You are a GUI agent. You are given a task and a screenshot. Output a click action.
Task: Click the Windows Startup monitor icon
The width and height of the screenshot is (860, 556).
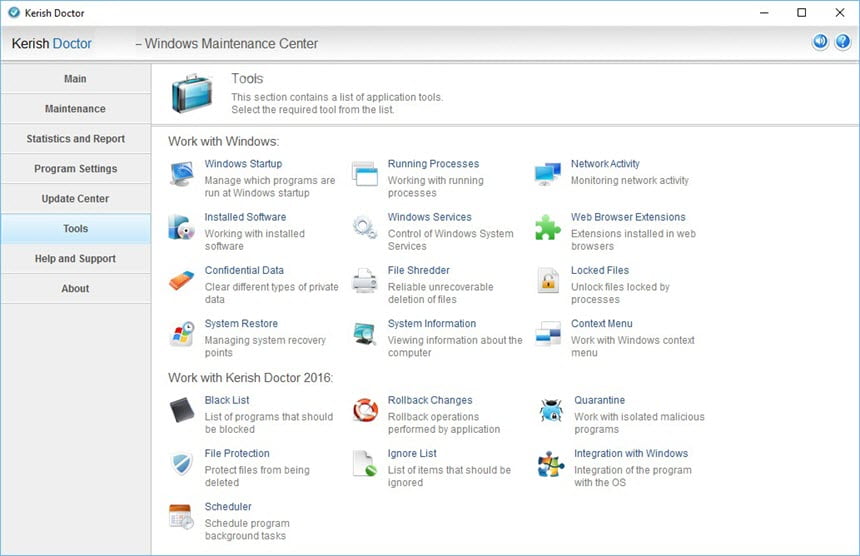(x=182, y=174)
